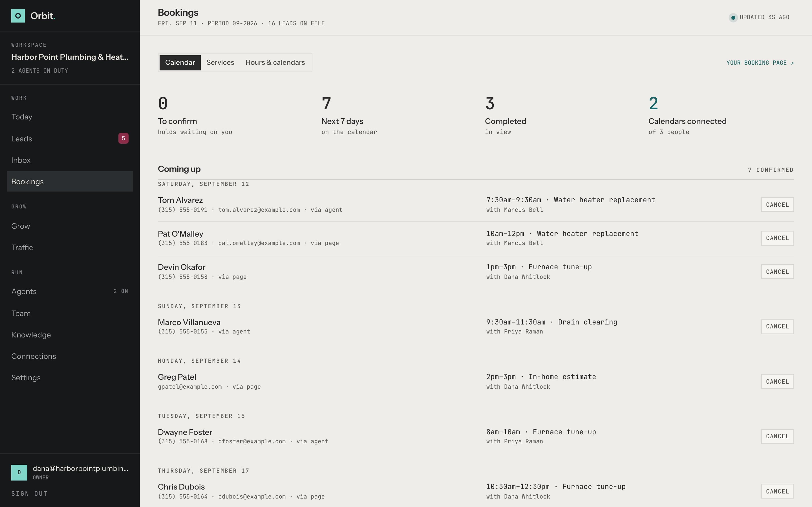Switch to the Services tab
812x507 pixels.
pyautogui.click(x=220, y=63)
